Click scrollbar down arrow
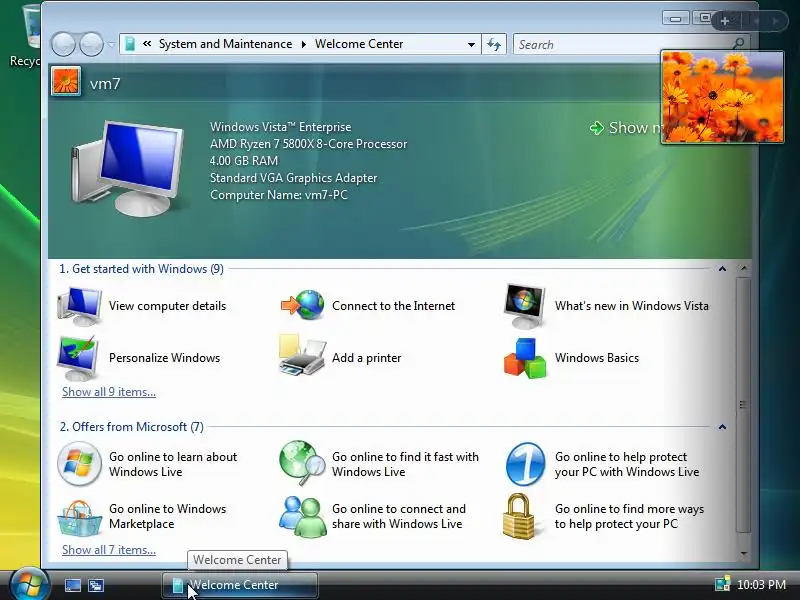 (x=743, y=553)
